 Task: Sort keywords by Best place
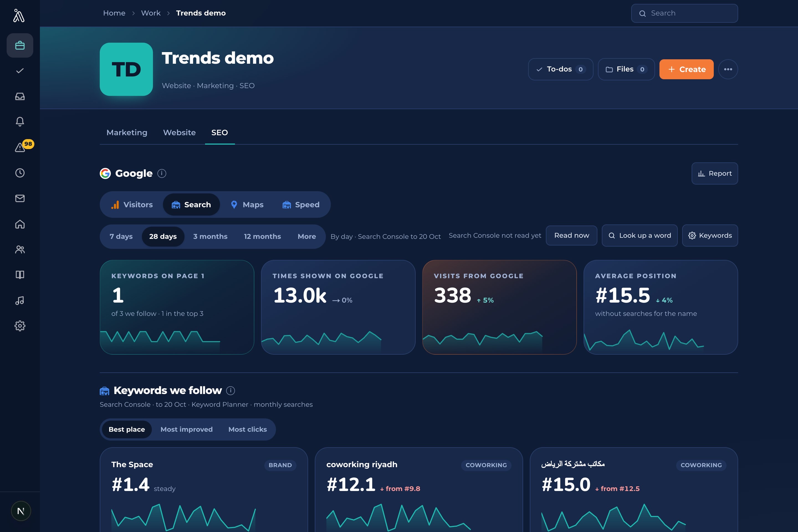(x=127, y=429)
